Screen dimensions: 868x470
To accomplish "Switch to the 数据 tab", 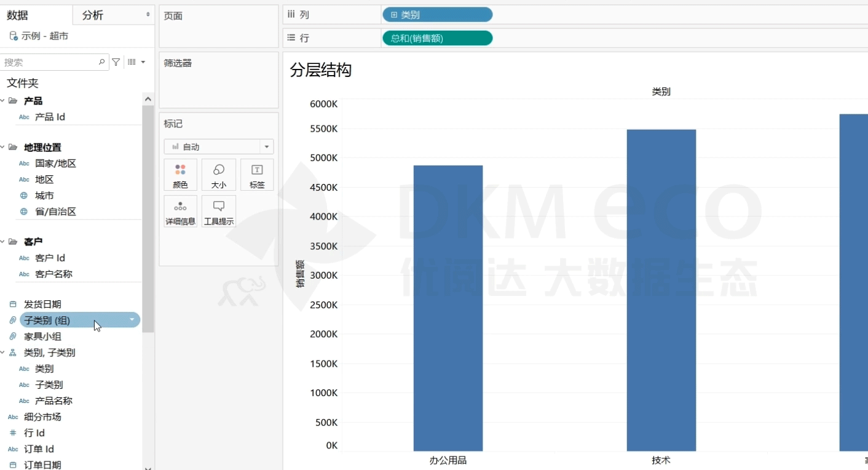I will (x=17, y=15).
